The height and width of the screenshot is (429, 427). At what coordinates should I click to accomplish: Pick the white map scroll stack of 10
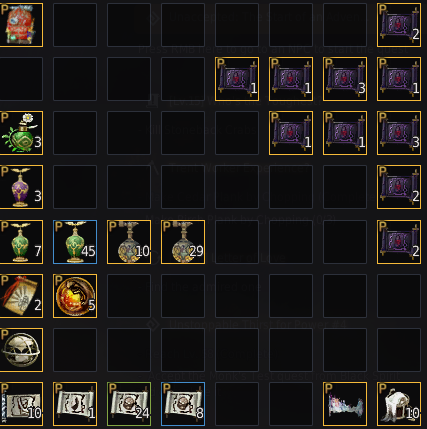(21, 404)
